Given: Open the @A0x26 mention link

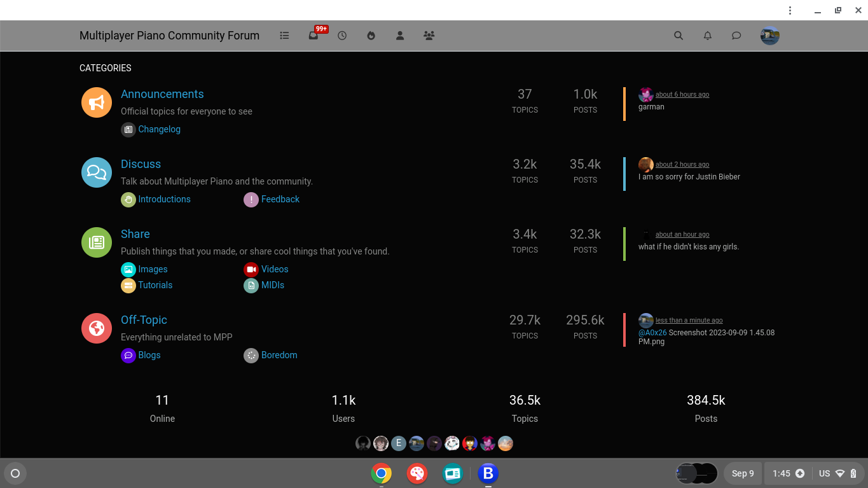Looking at the screenshot, I should coord(652,333).
